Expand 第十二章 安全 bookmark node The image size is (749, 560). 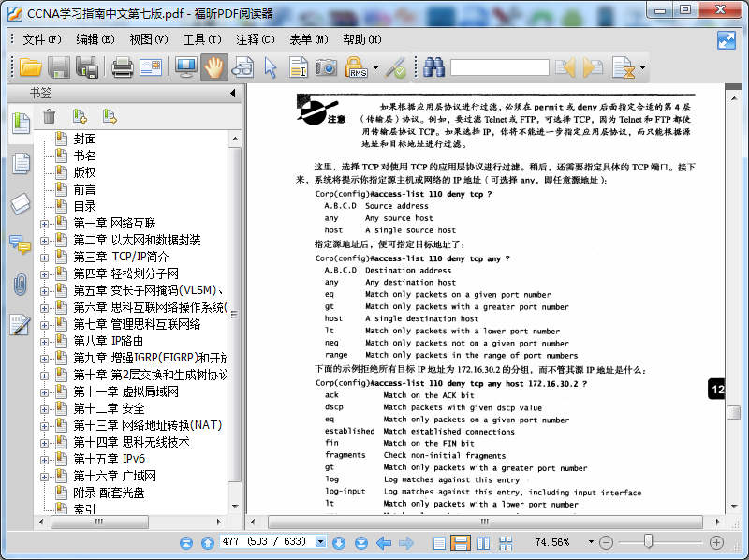[44, 409]
